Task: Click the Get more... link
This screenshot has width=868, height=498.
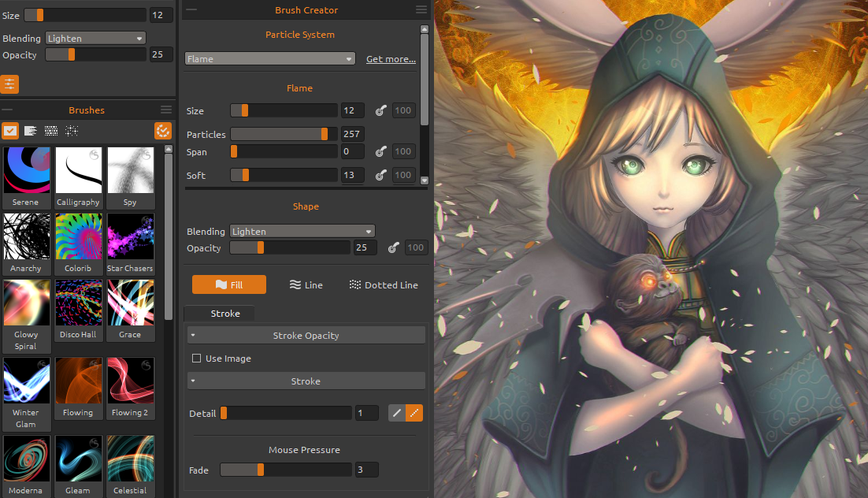Action: coord(391,59)
